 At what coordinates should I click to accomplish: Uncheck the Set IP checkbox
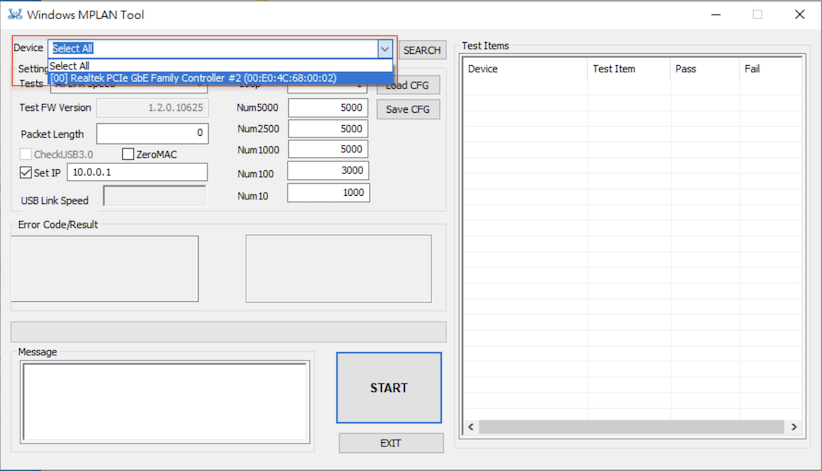[x=26, y=173]
